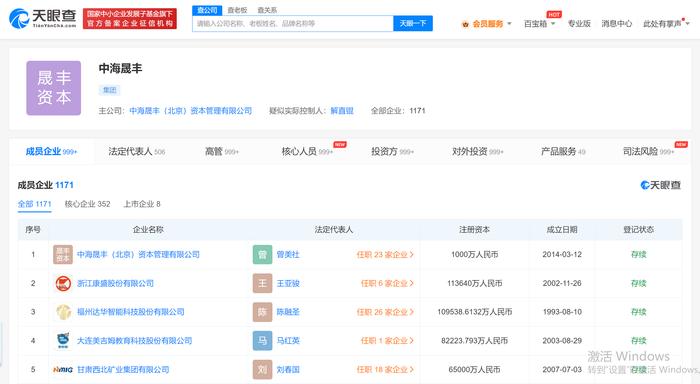
Task: Select the 刘 avatar for 刘春国
Action: (x=262, y=369)
